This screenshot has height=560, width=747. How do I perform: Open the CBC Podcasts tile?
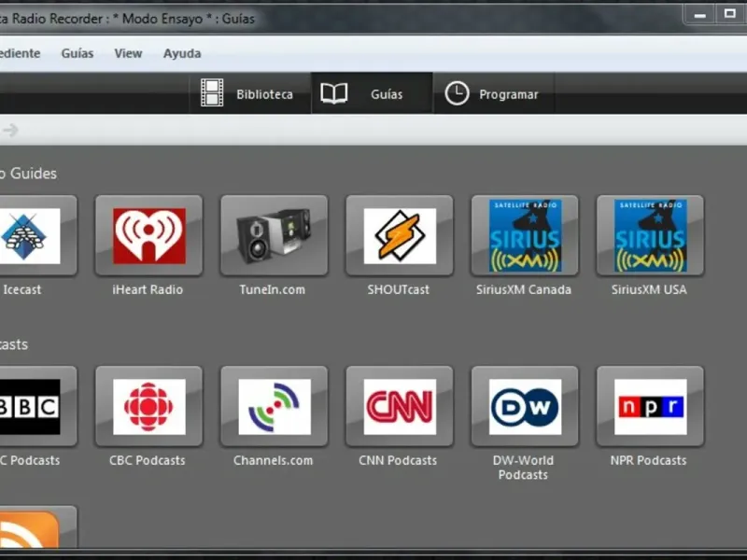coord(149,406)
